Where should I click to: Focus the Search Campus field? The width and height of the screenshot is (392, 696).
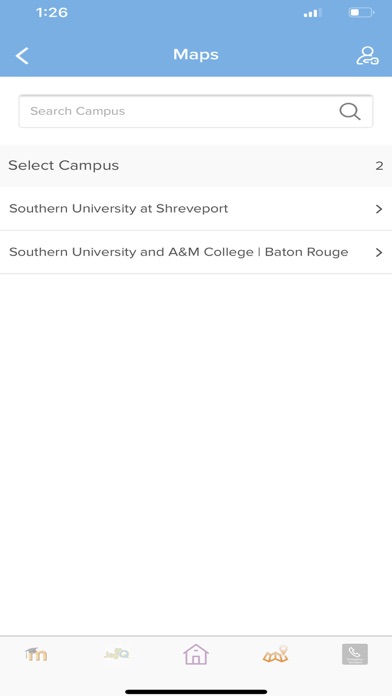tap(196, 111)
